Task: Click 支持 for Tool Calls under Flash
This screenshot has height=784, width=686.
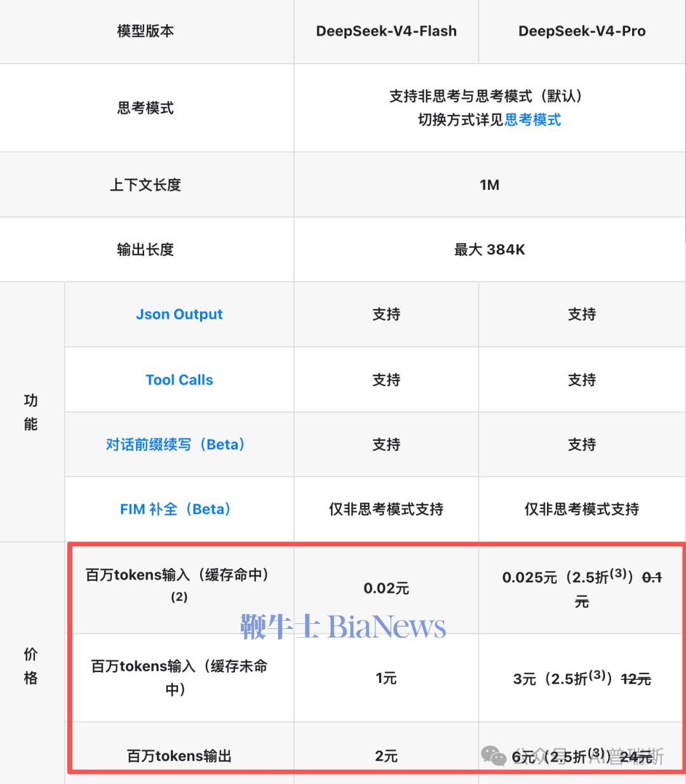Action: point(386,380)
